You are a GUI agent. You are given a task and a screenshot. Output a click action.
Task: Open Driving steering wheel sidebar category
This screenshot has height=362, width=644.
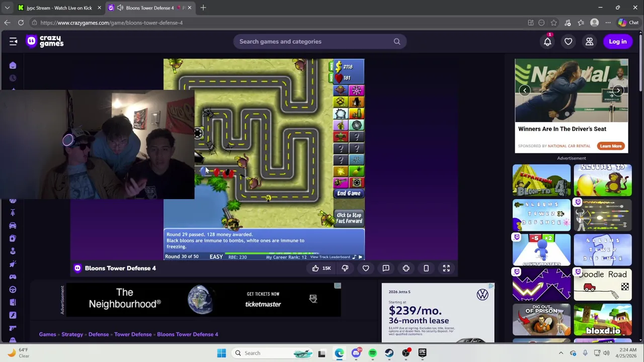pyautogui.click(x=13, y=290)
